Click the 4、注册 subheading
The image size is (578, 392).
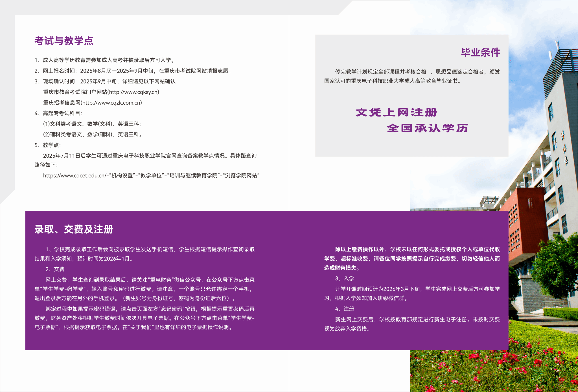pyautogui.click(x=344, y=309)
